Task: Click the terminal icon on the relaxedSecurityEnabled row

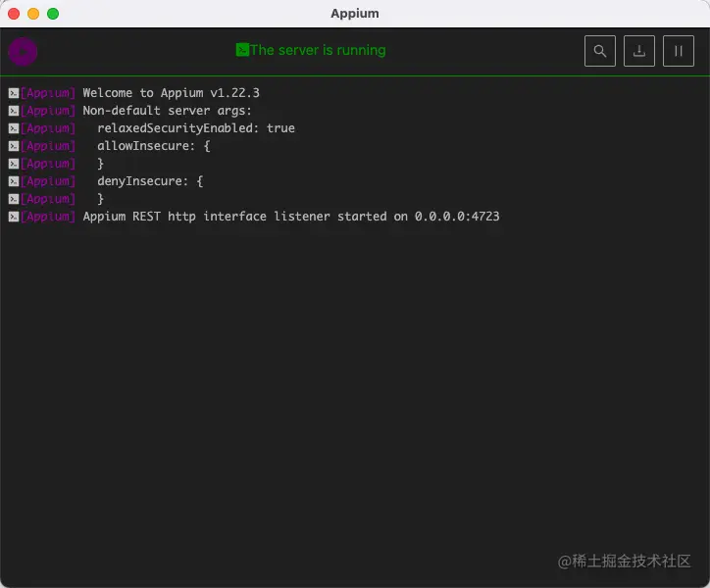Action: pyautogui.click(x=14, y=128)
